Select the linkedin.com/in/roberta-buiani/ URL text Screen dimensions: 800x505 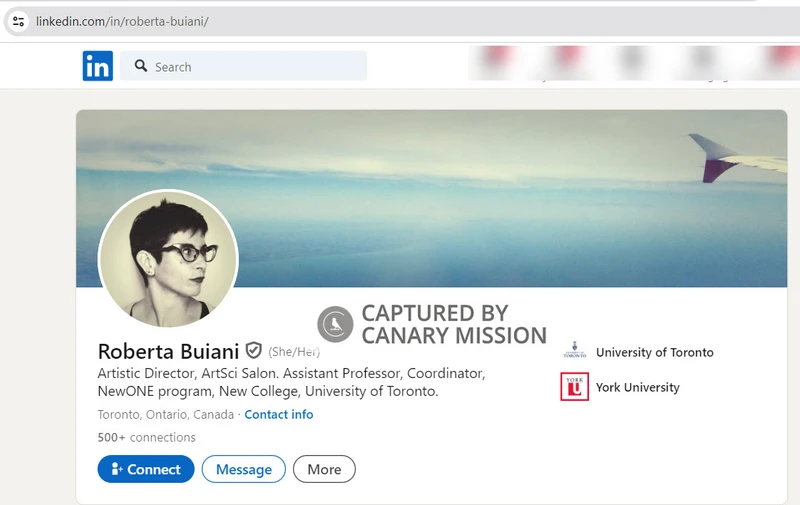[122, 21]
